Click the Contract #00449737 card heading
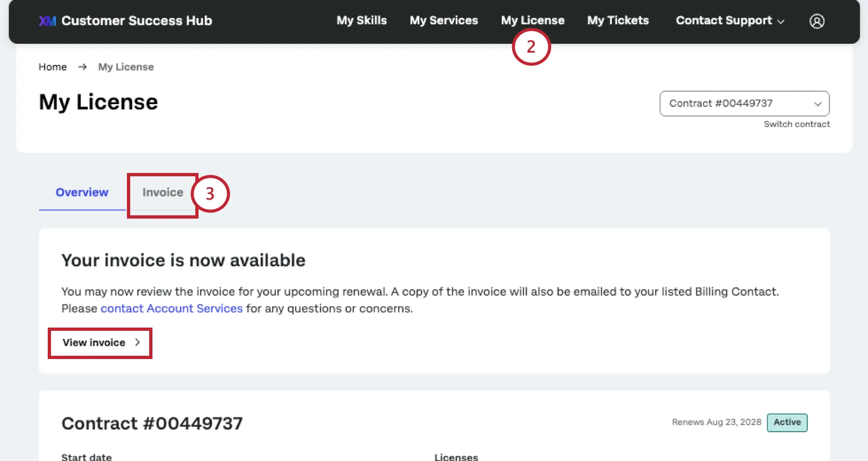The height and width of the screenshot is (461, 868). pyautogui.click(x=152, y=424)
